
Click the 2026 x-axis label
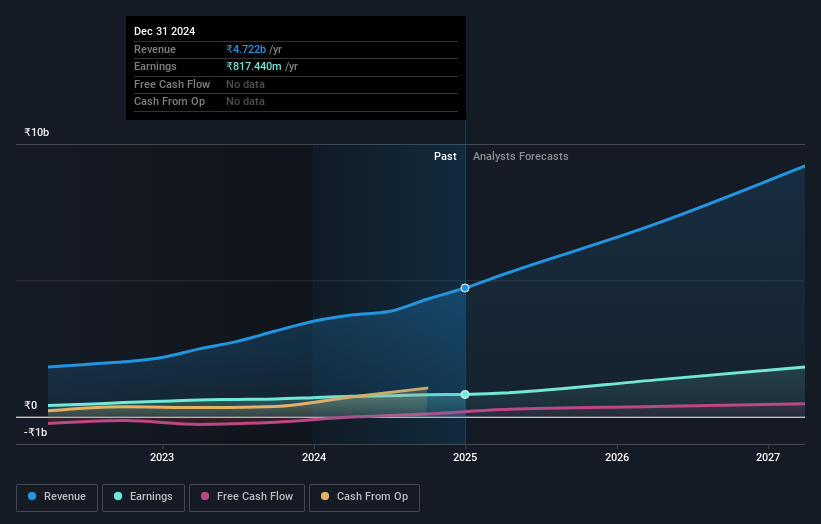[617, 457]
